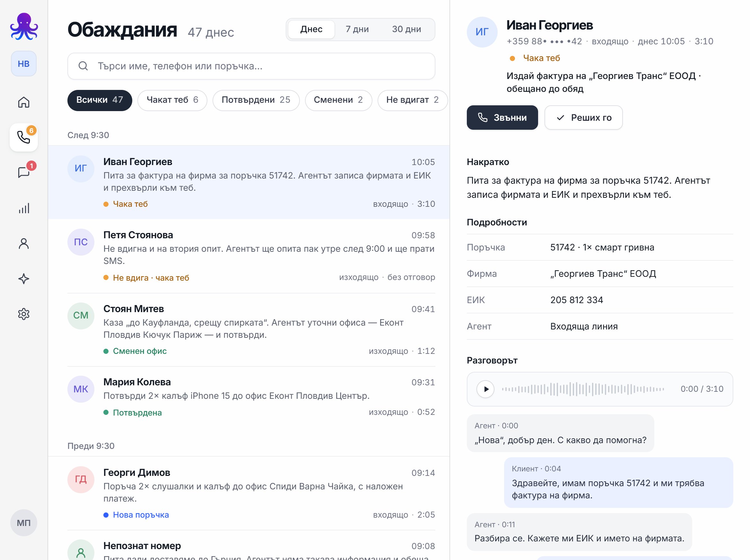
Task: Filter calls by Потвърдени
Action: (x=256, y=100)
